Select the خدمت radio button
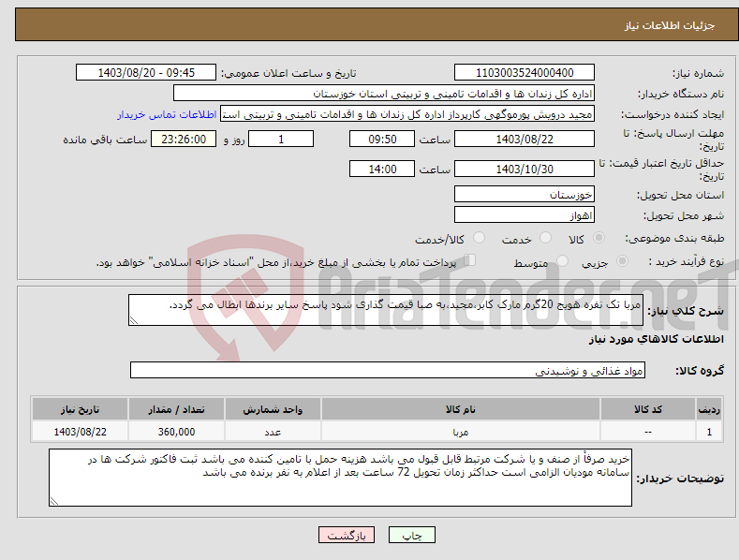 [545, 238]
